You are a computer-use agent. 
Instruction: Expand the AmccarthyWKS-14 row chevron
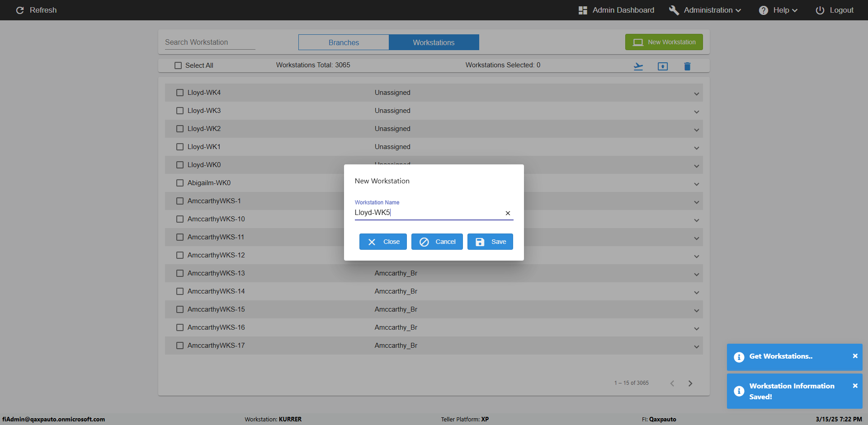click(696, 293)
